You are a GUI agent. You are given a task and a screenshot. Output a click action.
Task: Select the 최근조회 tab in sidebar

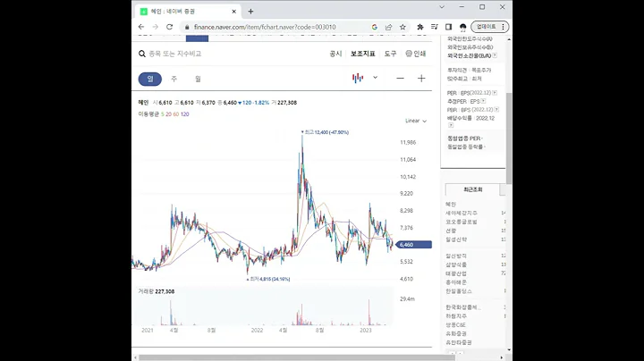pos(473,189)
